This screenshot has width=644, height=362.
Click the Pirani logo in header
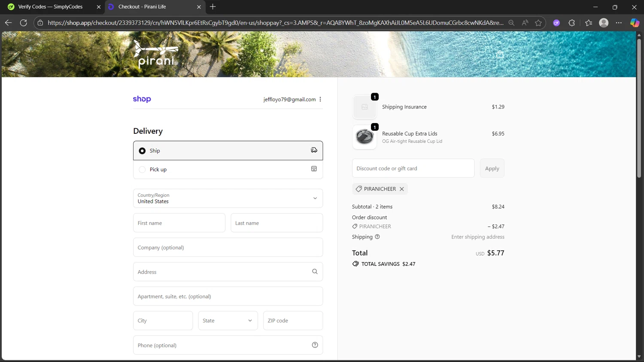(156, 54)
